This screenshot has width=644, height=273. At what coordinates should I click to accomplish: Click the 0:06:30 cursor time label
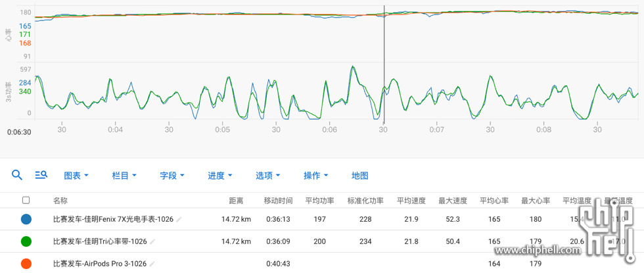19,132
